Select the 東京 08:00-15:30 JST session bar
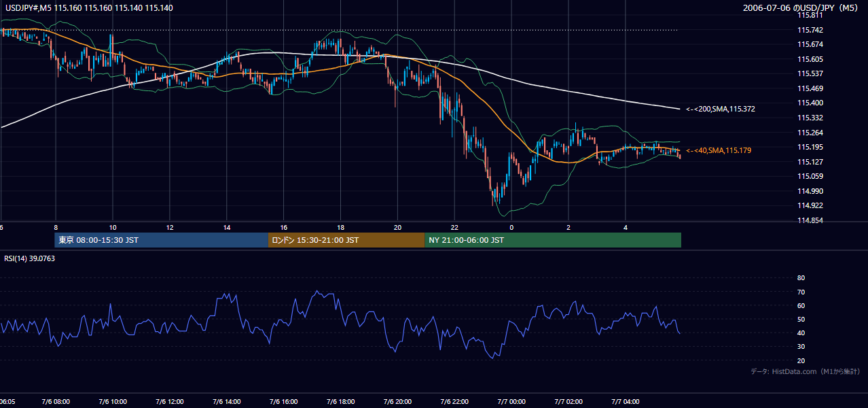This screenshot has height=408, width=868. tap(162, 240)
